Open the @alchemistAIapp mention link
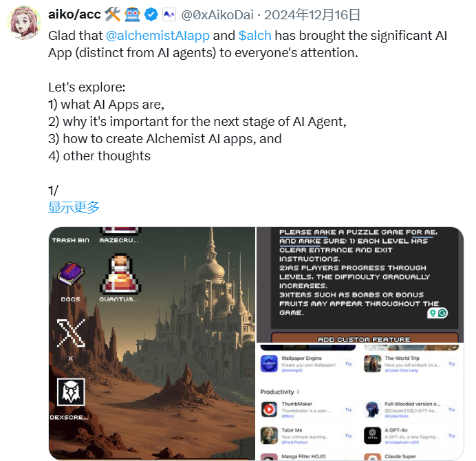Viewport: 476px width, 461px height. pyautogui.click(x=158, y=36)
